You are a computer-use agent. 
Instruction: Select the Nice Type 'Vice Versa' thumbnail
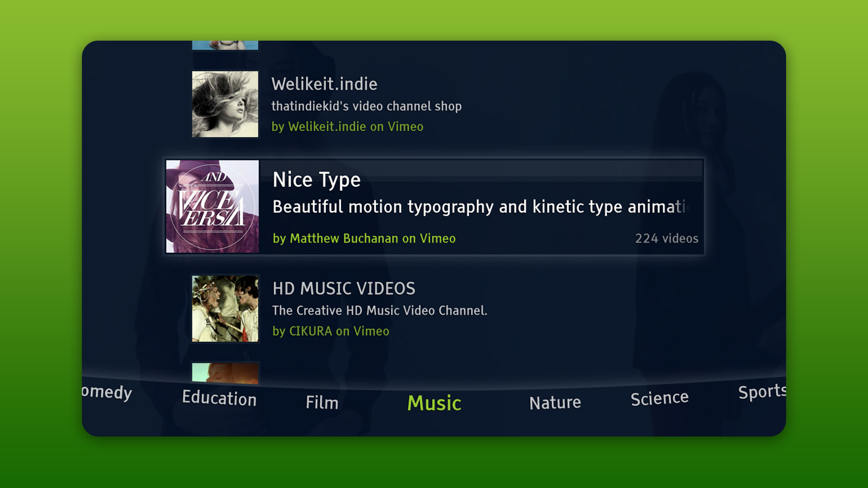click(212, 206)
